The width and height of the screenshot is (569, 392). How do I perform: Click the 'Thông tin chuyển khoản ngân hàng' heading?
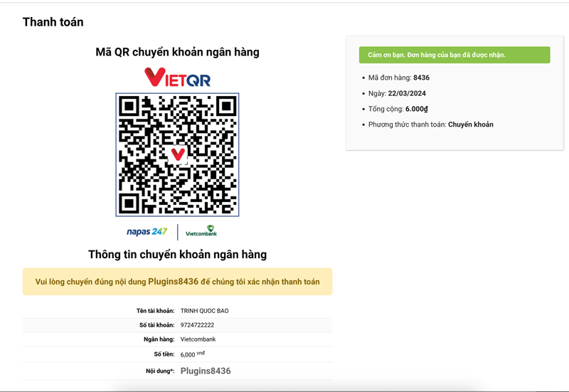(177, 254)
